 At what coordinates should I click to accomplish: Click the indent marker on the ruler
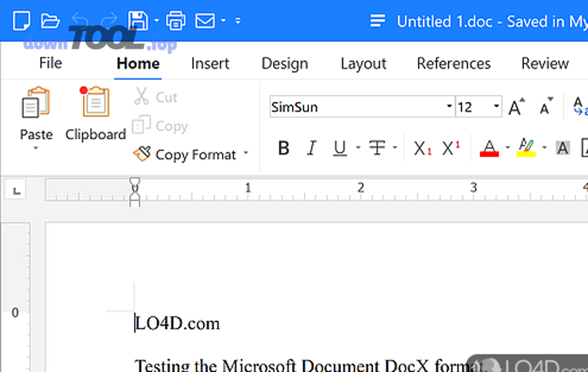click(135, 192)
